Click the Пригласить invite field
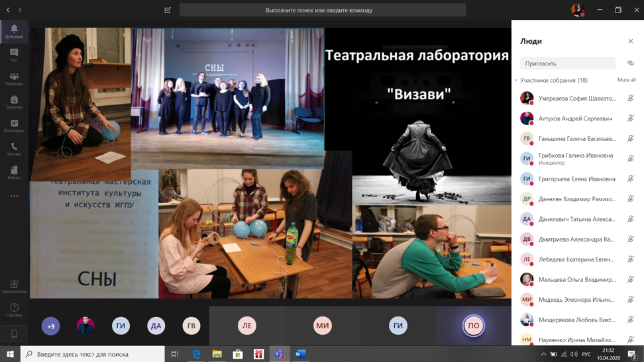Image resolution: width=644 pixels, height=362 pixels. [x=568, y=64]
